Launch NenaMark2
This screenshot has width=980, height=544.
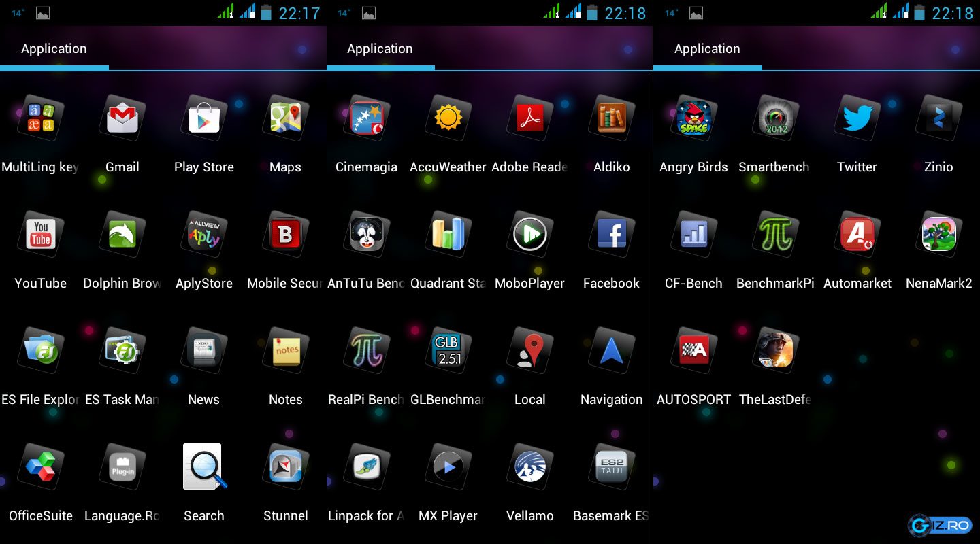[x=939, y=234]
